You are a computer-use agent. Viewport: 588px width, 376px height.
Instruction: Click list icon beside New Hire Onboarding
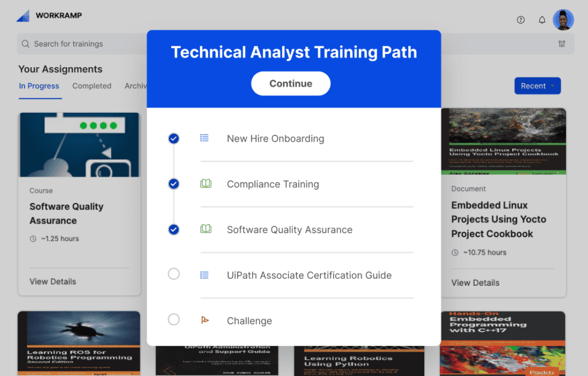(204, 138)
